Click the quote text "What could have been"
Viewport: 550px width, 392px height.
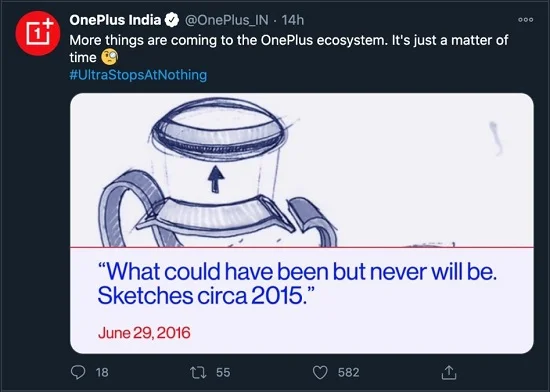(x=187, y=271)
